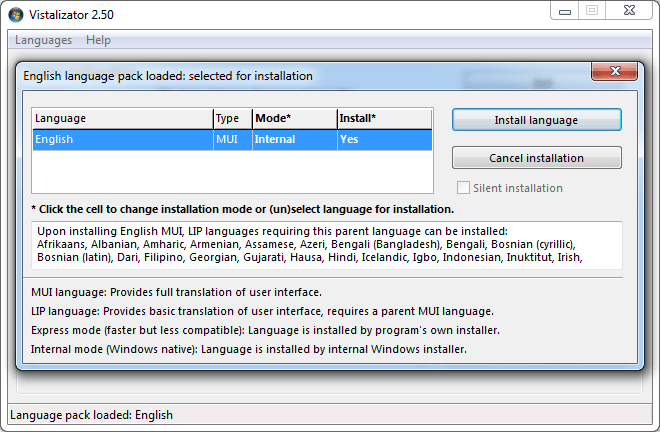The width and height of the screenshot is (660, 432).
Task: Click the Install language button
Action: (x=536, y=120)
